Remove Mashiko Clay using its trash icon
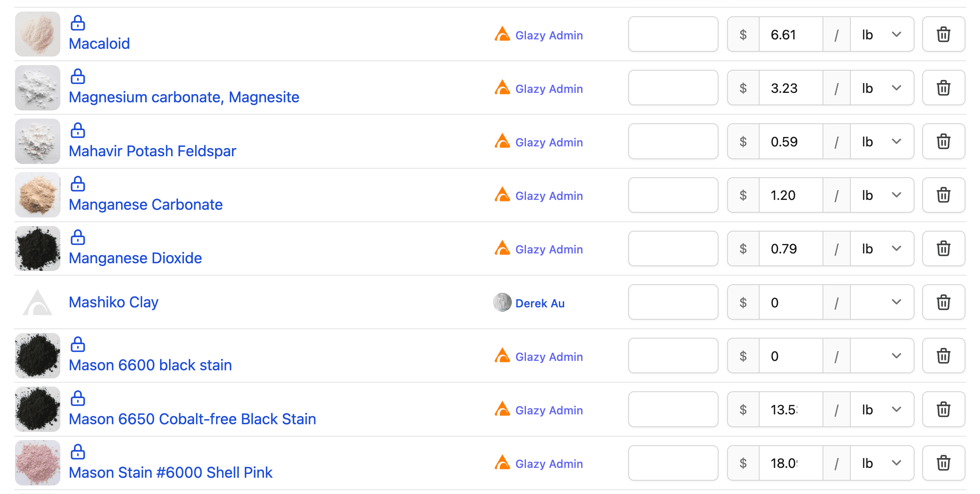Screen dimensions: 980x494 (x=943, y=302)
